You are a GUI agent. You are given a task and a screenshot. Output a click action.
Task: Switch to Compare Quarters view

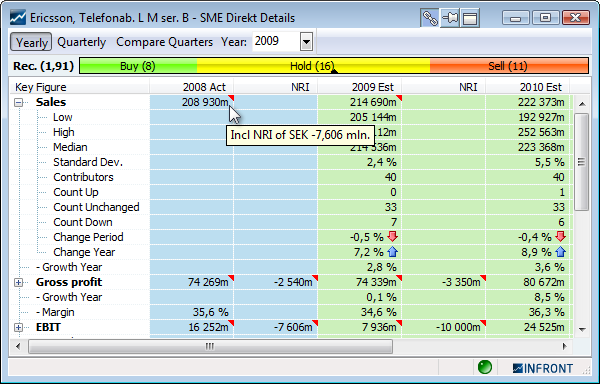pyautogui.click(x=165, y=42)
